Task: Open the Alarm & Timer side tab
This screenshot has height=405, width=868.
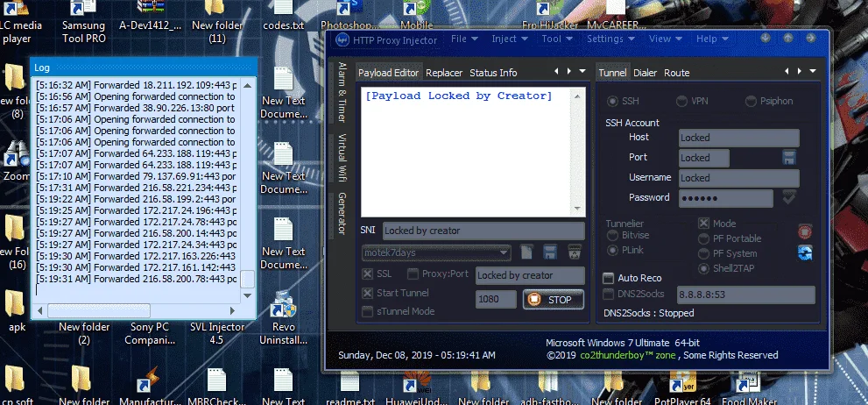Action: 342,92
